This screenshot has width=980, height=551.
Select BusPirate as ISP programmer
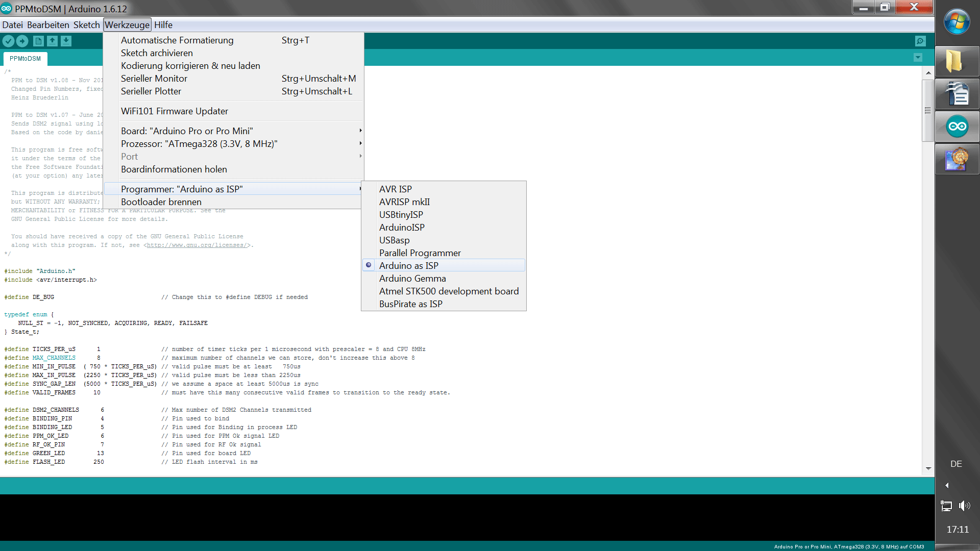pos(444,304)
